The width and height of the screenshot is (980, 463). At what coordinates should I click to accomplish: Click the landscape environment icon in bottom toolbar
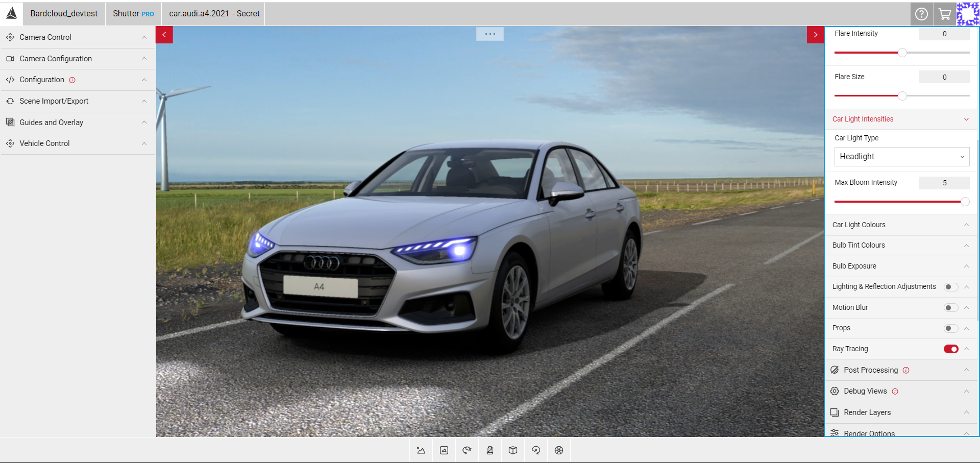click(x=421, y=450)
